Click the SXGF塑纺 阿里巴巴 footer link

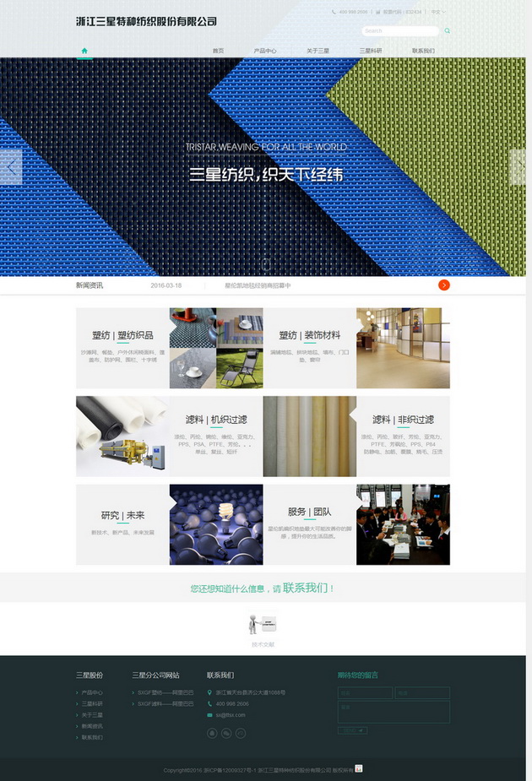166,692
